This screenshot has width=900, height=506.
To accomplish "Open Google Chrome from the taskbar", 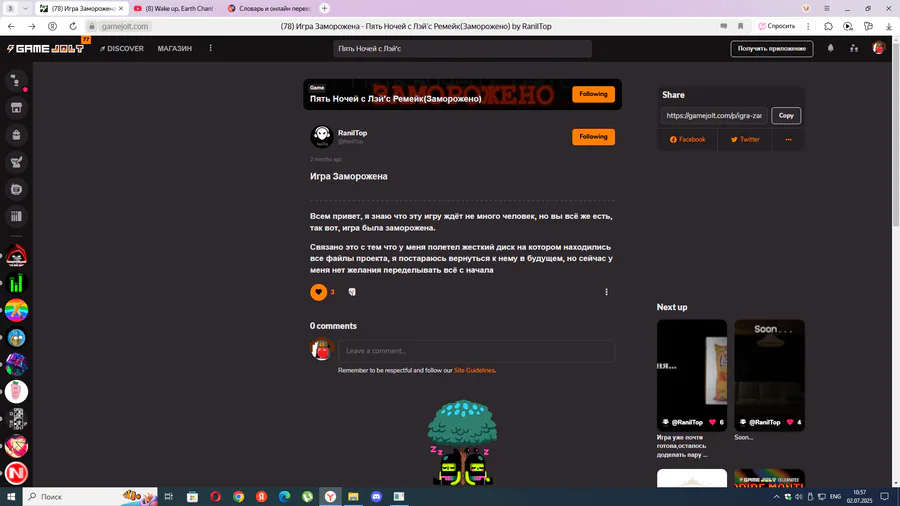I will tap(238, 497).
